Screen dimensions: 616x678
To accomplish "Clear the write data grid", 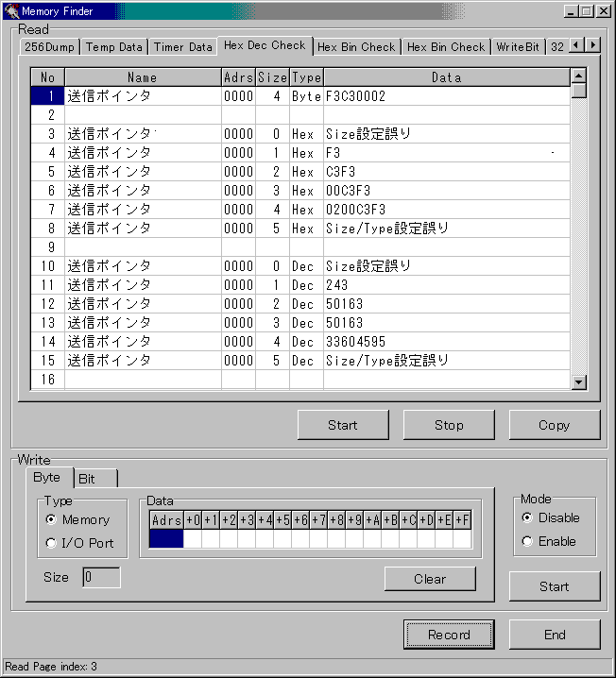I will (x=430, y=579).
